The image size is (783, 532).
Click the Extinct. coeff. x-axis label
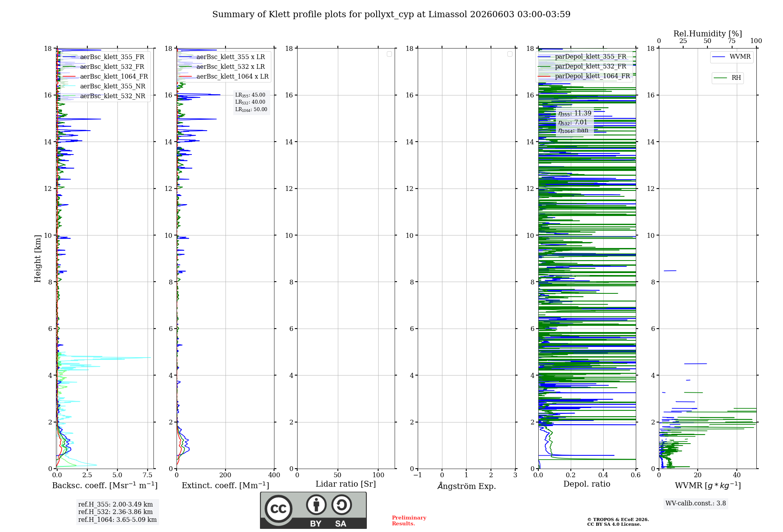[226, 485]
